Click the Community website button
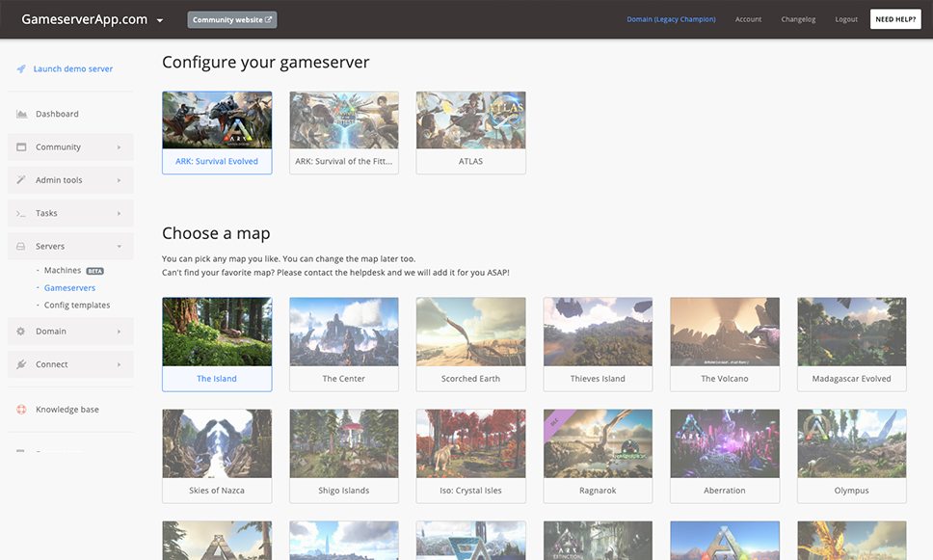 point(232,19)
